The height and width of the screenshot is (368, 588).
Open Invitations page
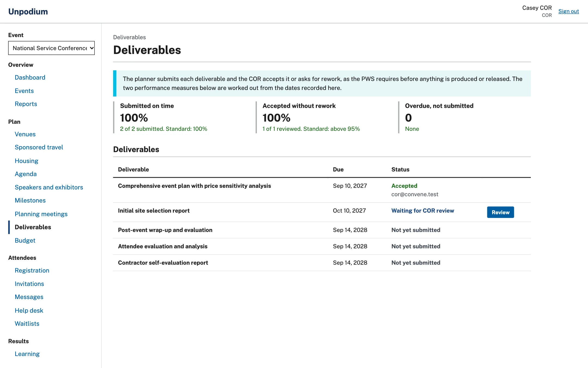[x=29, y=284]
